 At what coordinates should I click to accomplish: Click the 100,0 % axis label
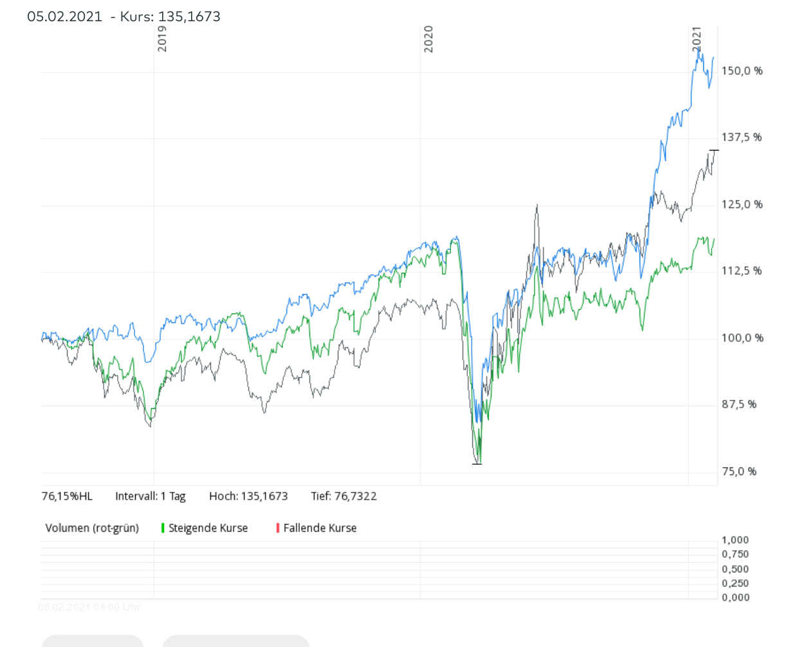coord(742,338)
